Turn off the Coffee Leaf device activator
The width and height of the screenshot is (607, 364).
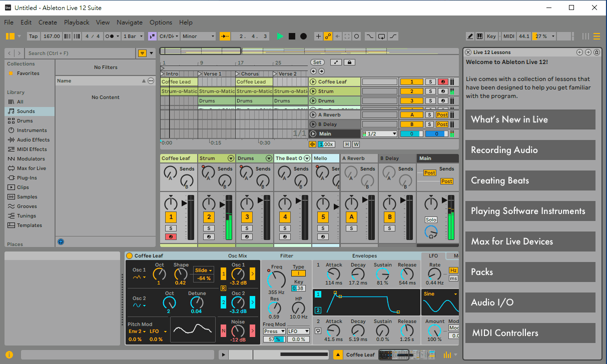click(x=129, y=255)
